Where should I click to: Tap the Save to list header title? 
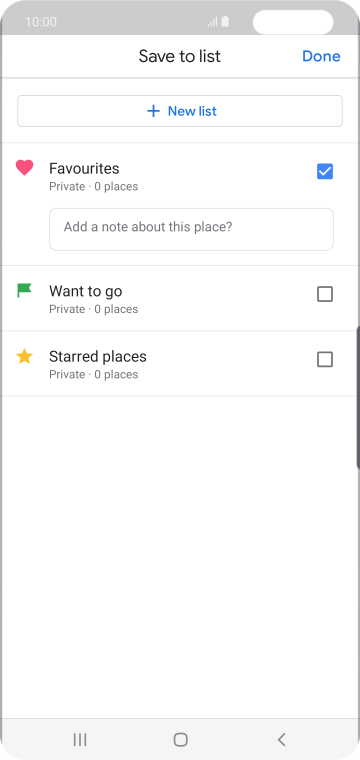pyautogui.click(x=180, y=56)
